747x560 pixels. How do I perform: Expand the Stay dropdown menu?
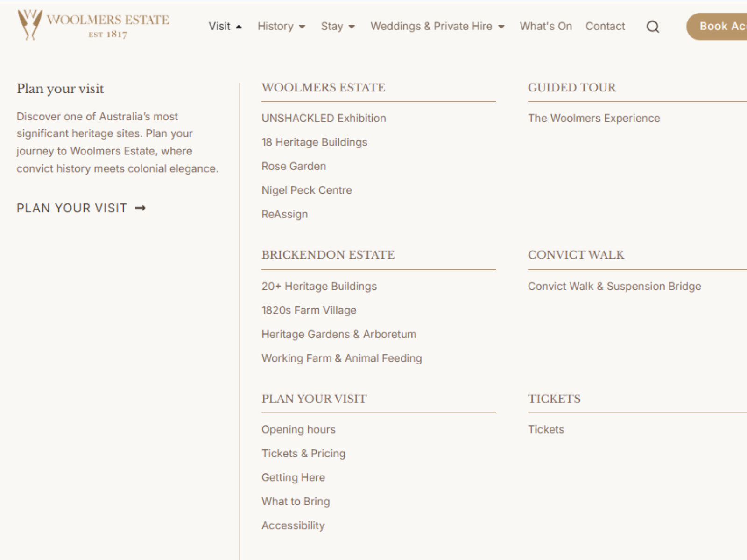[338, 26]
